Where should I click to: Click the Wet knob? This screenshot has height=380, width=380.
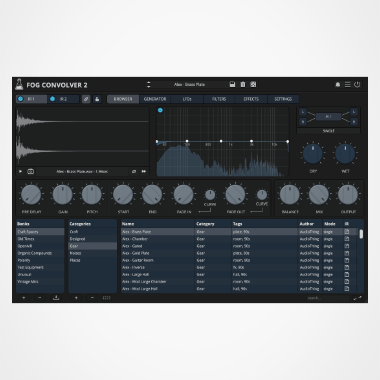click(x=345, y=154)
